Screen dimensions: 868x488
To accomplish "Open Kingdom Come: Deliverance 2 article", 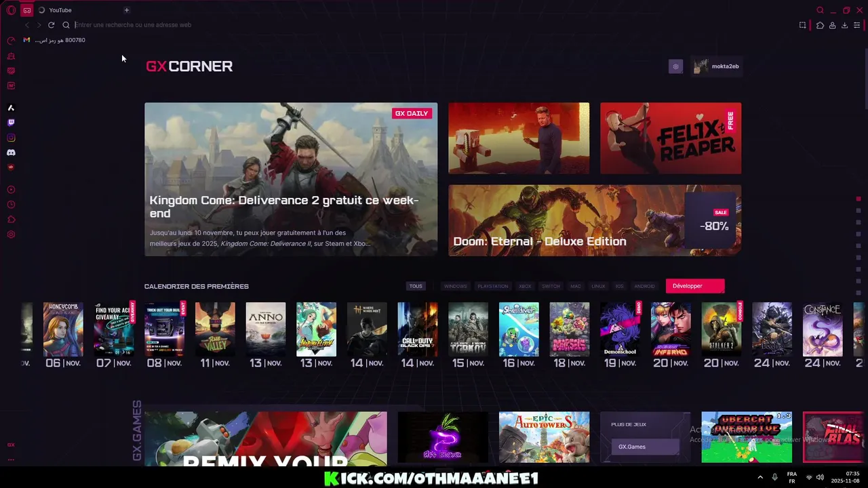I will pyautogui.click(x=291, y=179).
